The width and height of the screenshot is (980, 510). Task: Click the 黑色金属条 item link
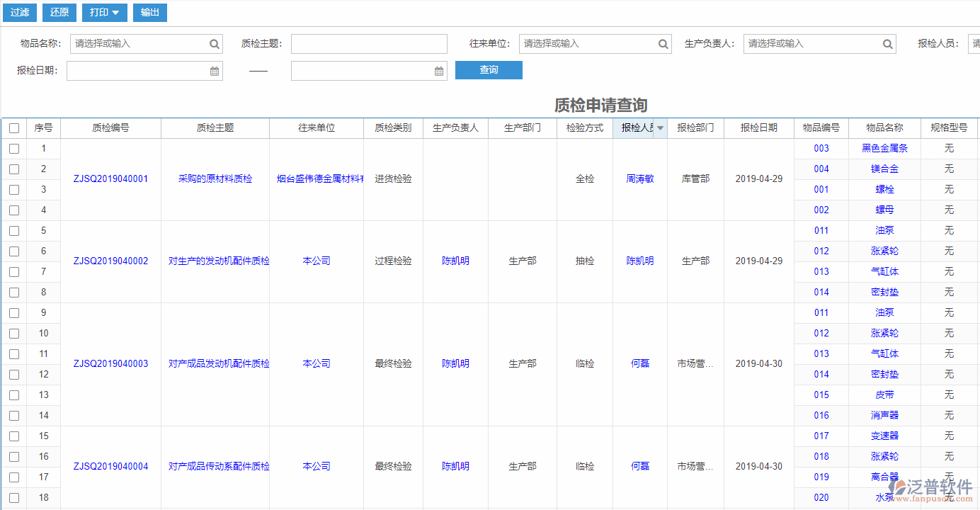[884, 148]
